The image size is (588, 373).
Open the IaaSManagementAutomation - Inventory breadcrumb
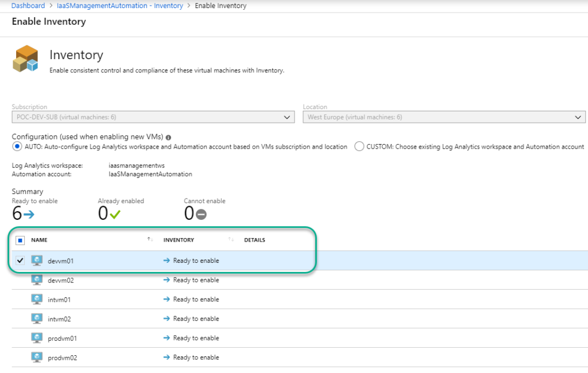click(x=120, y=6)
